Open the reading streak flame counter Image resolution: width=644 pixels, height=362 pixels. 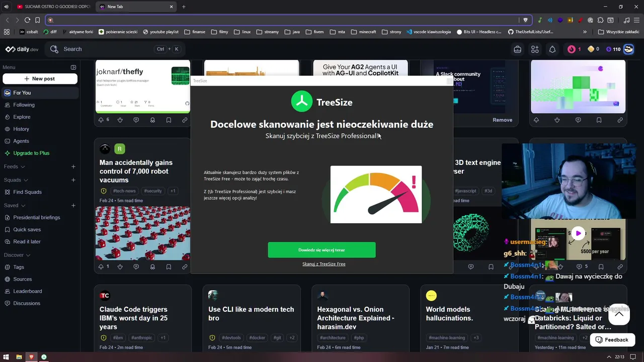pyautogui.click(x=574, y=49)
